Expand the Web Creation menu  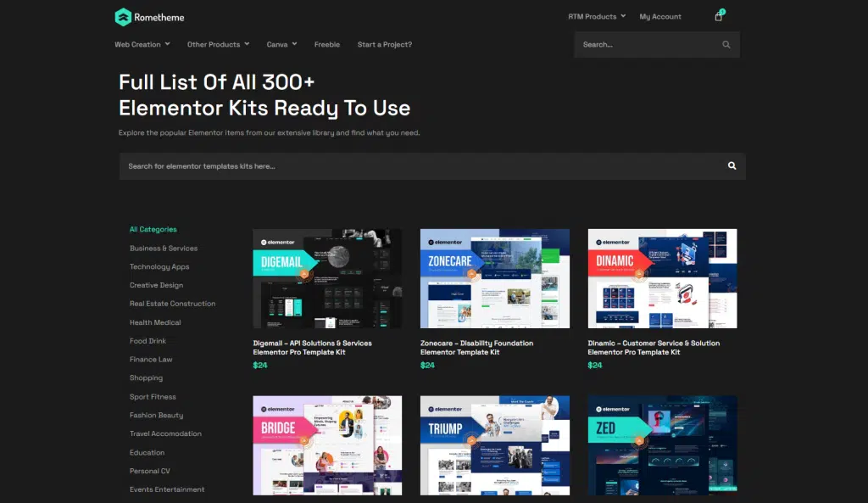tap(142, 44)
